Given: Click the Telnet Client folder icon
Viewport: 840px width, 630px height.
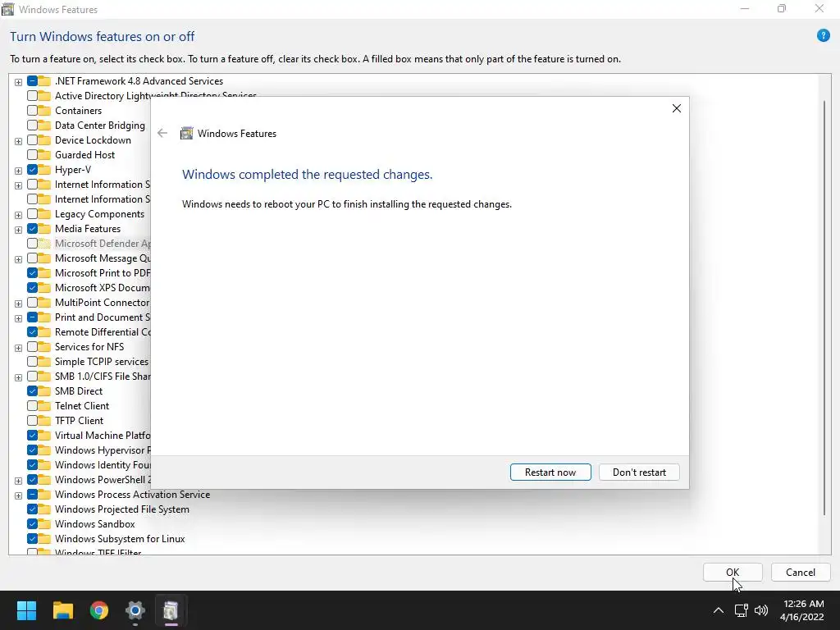Looking at the screenshot, I should 44,405.
